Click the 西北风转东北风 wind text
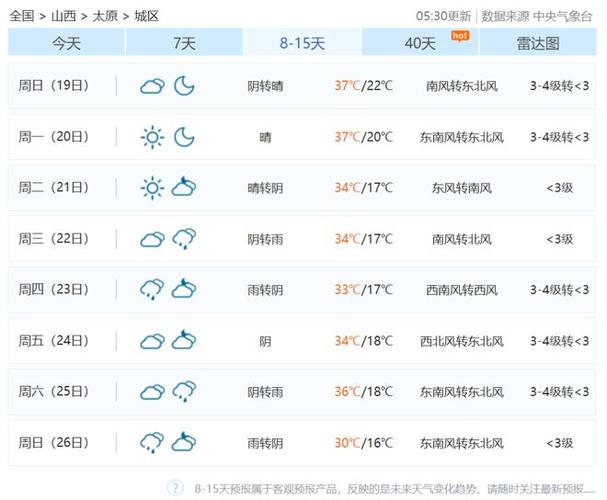 tap(462, 341)
